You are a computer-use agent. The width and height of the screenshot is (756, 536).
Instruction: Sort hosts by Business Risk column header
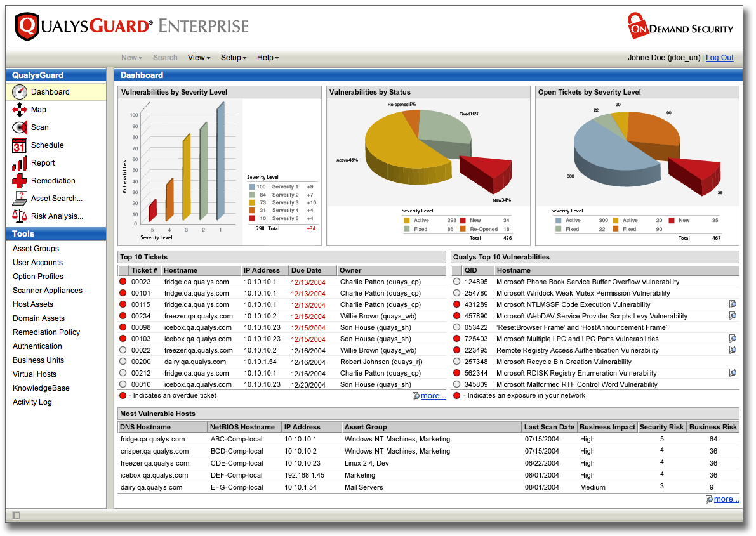(x=713, y=427)
